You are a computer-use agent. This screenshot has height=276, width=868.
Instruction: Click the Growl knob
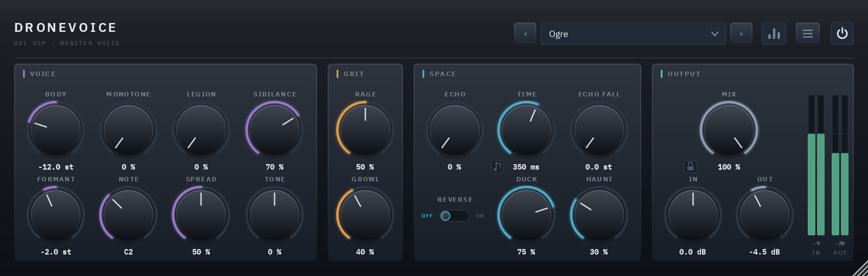365,215
